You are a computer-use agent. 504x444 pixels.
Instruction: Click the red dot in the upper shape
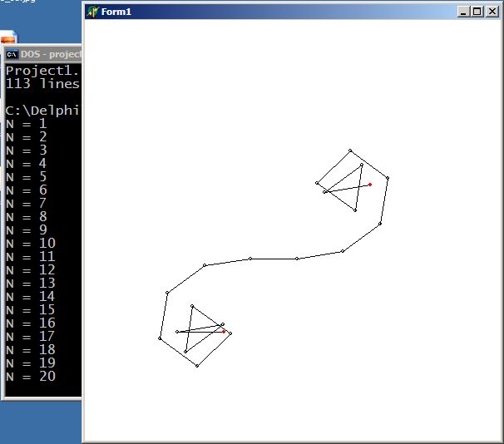tap(370, 185)
